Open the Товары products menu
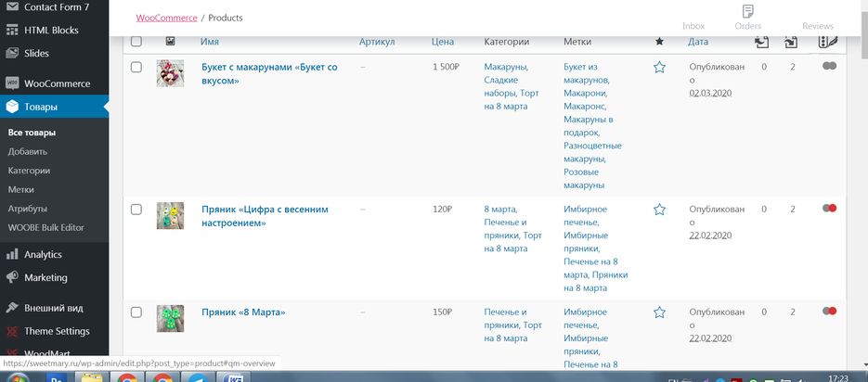 pos(54,107)
